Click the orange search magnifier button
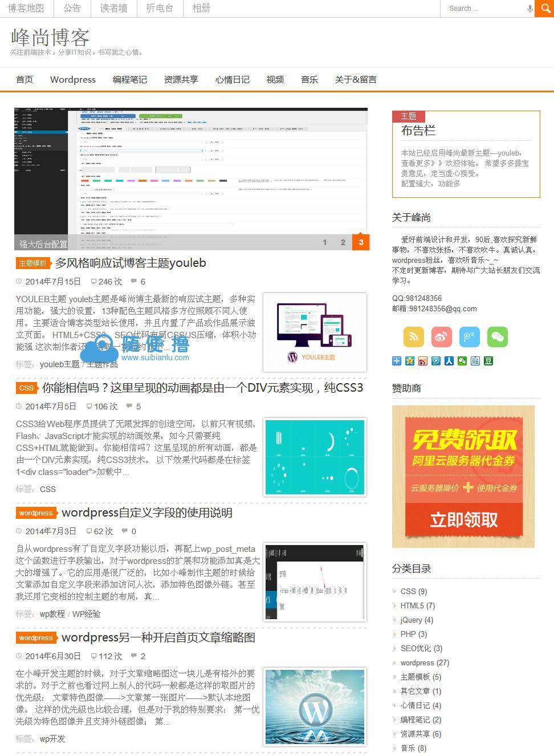554x756 pixels. 544,9
